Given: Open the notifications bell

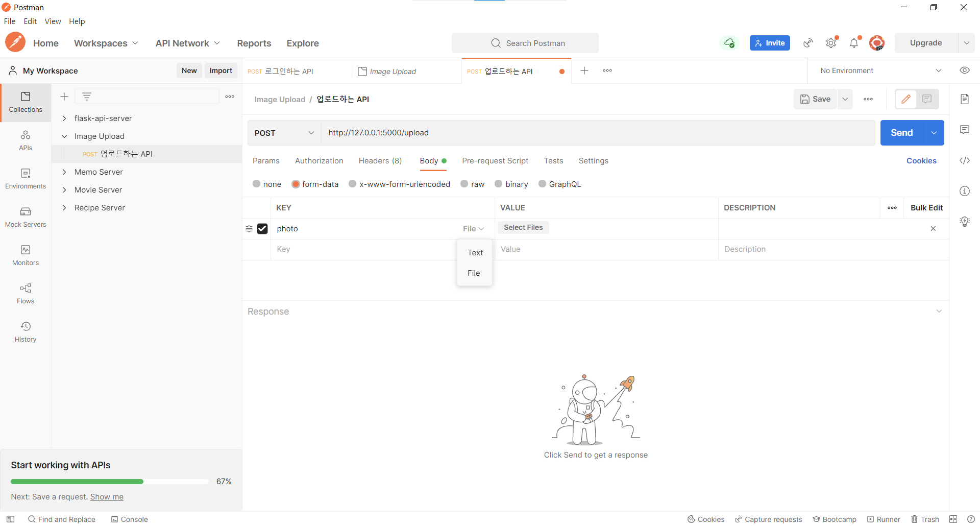Looking at the screenshot, I should pos(854,43).
